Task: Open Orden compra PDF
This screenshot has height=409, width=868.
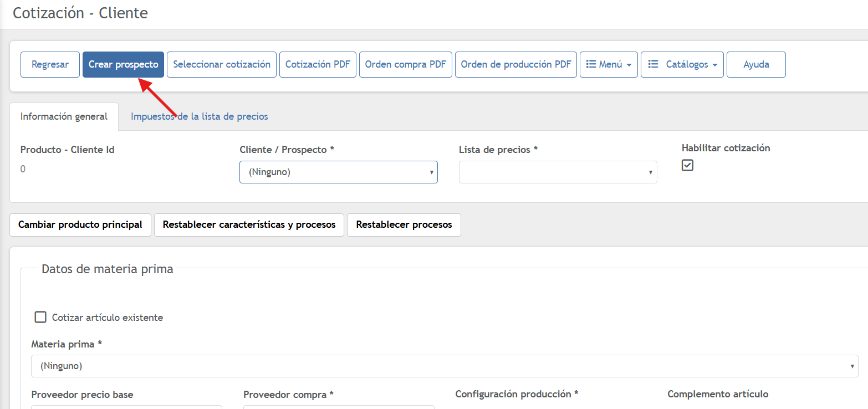Action: coord(406,64)
